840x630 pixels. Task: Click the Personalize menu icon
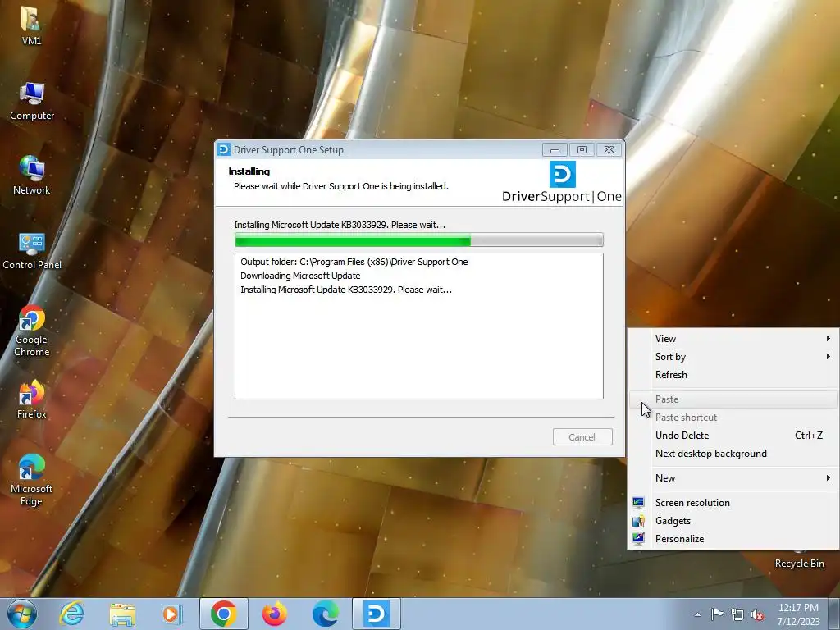point(638,538)
